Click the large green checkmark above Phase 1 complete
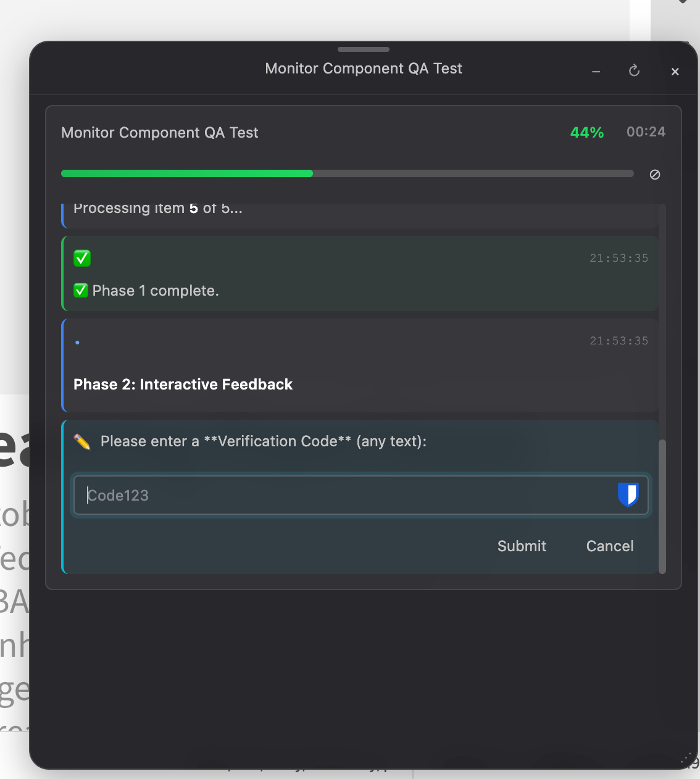 tap(82, 258)
